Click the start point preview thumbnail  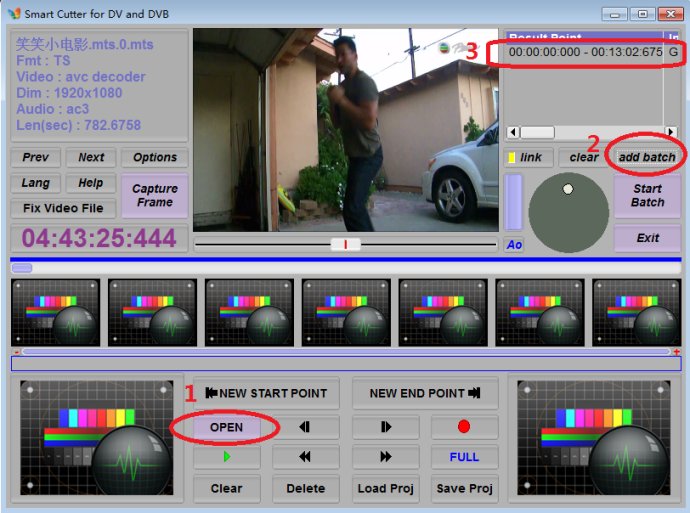point(96,438)
